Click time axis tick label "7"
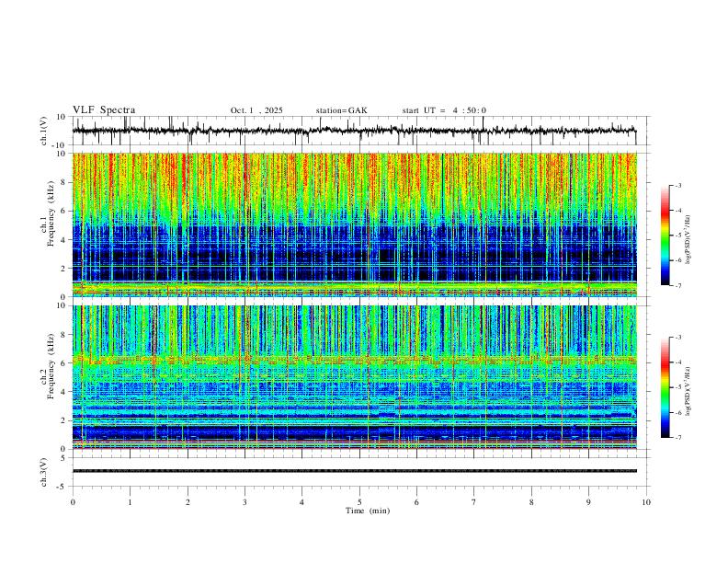Image resolution: width=728 pixels, height=563 pixels. 474,502
